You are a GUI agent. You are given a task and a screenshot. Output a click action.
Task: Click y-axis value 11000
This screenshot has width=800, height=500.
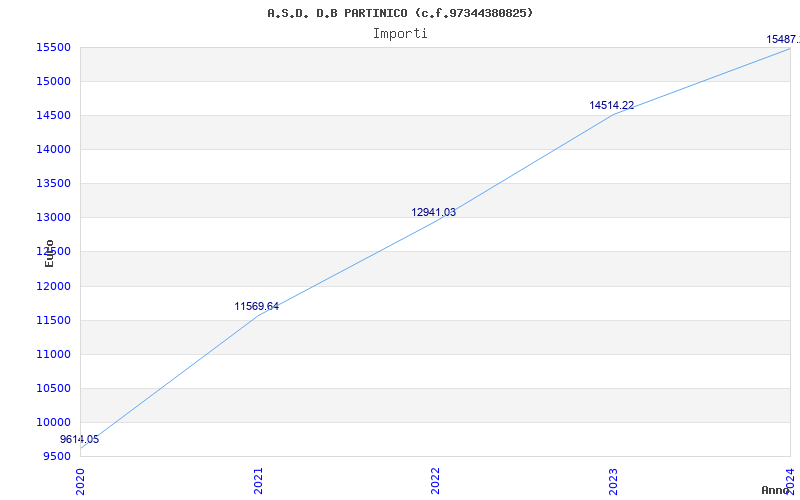coord(53,354)
